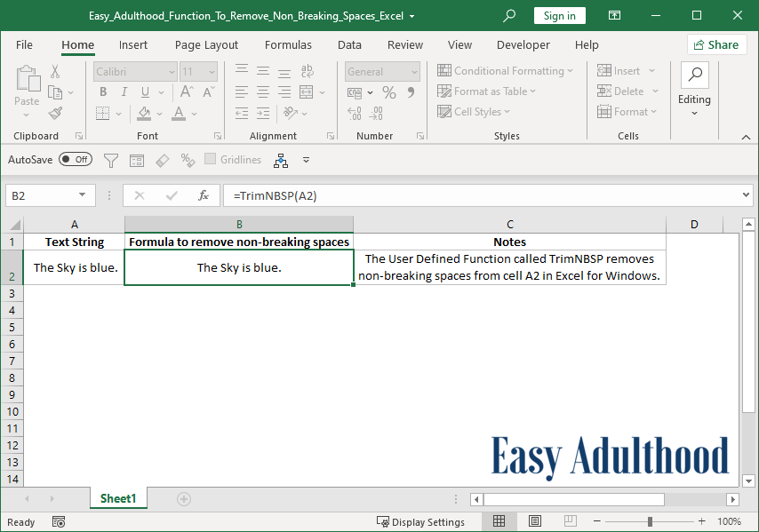The height and width of the screenshot is (532, 759).
Task: Click Percent Style icon
Action: [389, 91]
